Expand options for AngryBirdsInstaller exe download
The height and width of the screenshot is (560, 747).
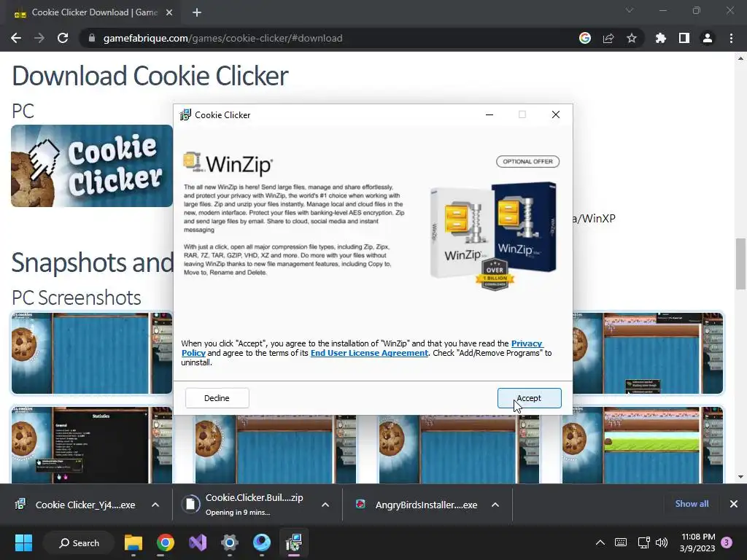pyautogui.click(x=495, y=505)
